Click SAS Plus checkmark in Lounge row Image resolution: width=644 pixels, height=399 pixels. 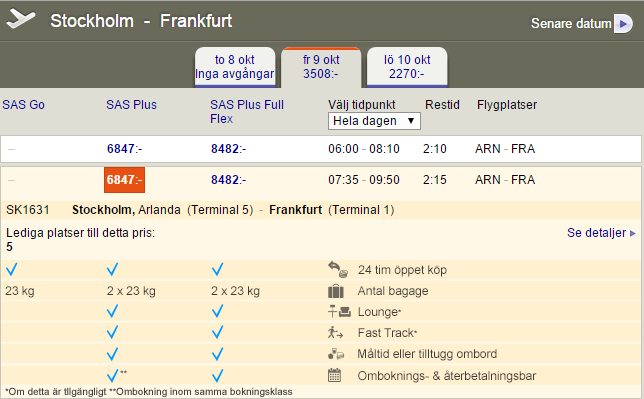pos(112,311)
